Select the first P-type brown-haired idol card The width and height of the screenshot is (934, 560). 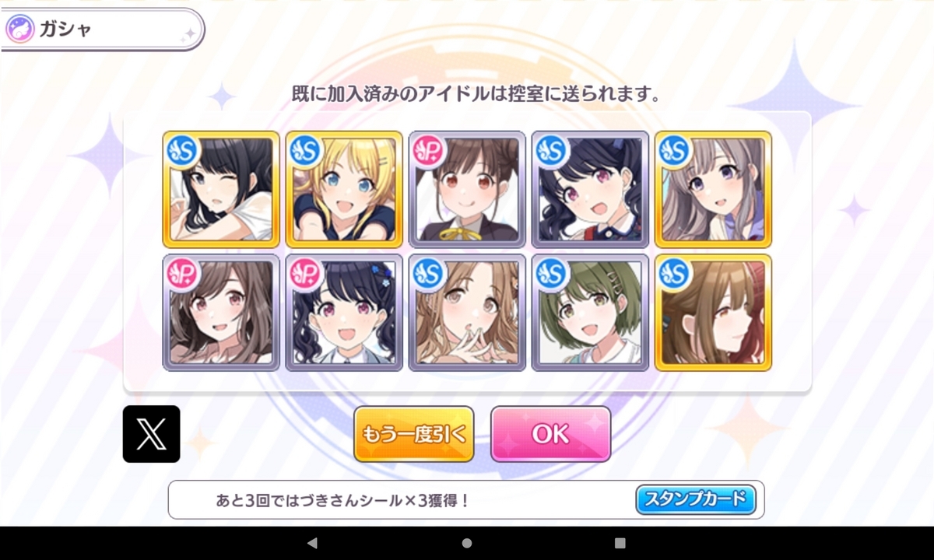click(x=221, y=312)
